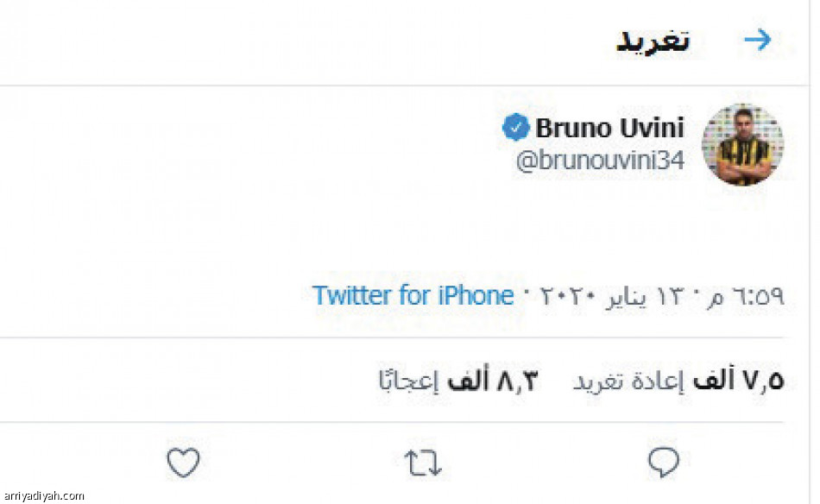
Task: Click the Bruno Uvini display name
Action: coord(609,126)
